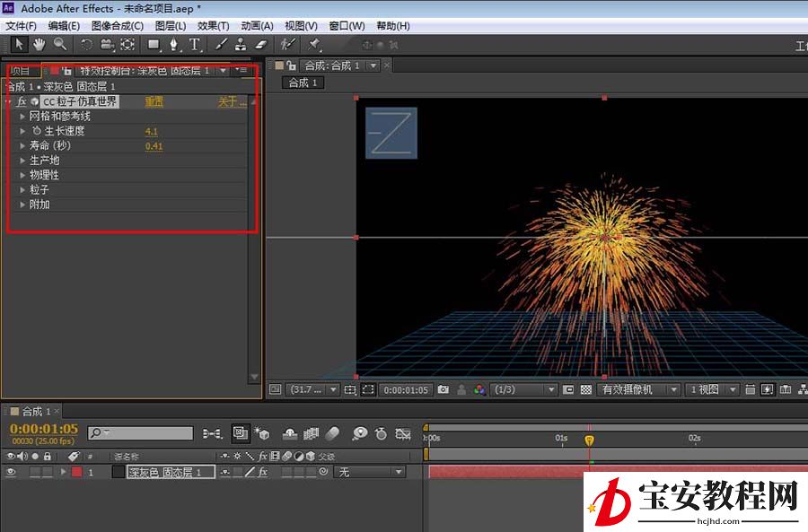The width and height of the screenshot is (808, 532).
Task: Toggle the region of interest icon
Action: point(568,390)
